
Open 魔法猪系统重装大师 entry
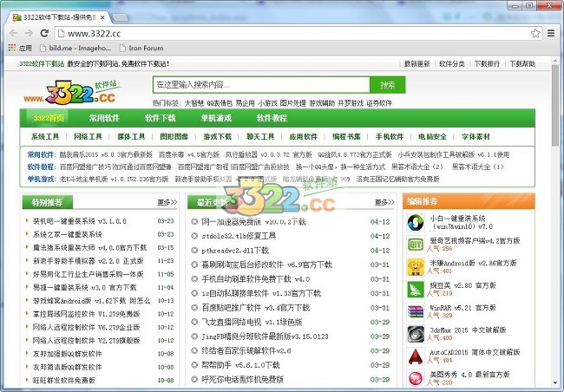pyautogui.click(x=89, y=248)
